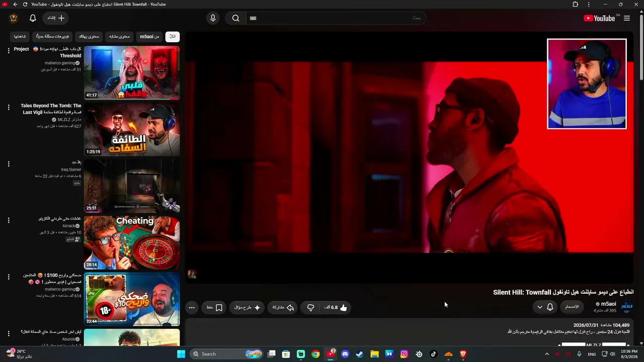
Task: Open options for the Aburob video
Action: (9, 333)
